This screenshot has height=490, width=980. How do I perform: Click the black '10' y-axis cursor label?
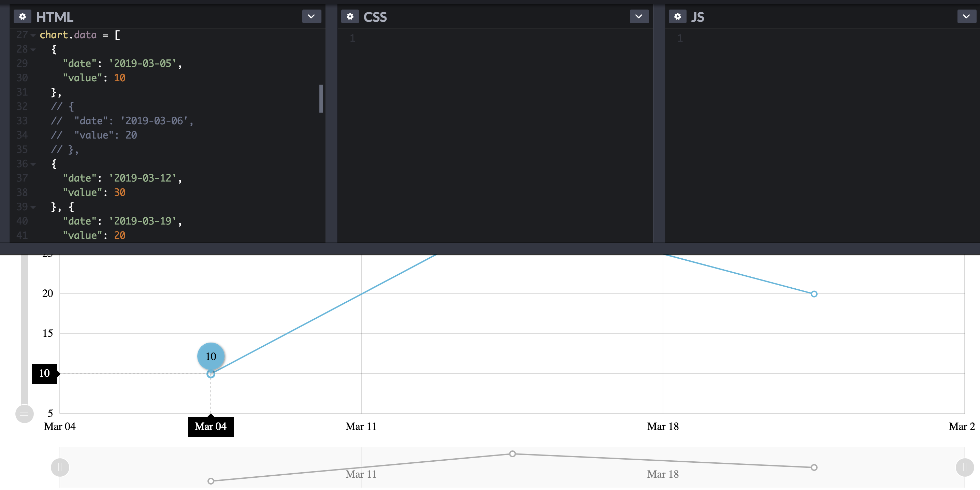[x=44, y=374]
